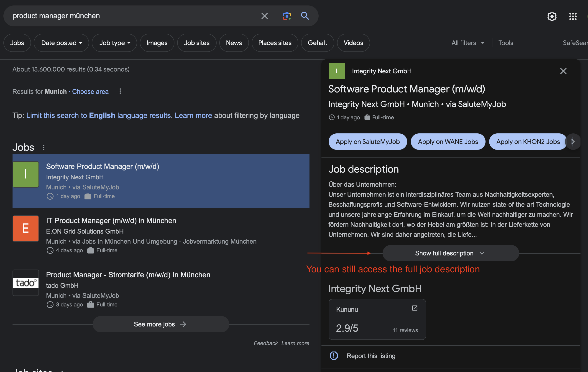Click the Choose area link
588x372 pixels.
[90, 91]
